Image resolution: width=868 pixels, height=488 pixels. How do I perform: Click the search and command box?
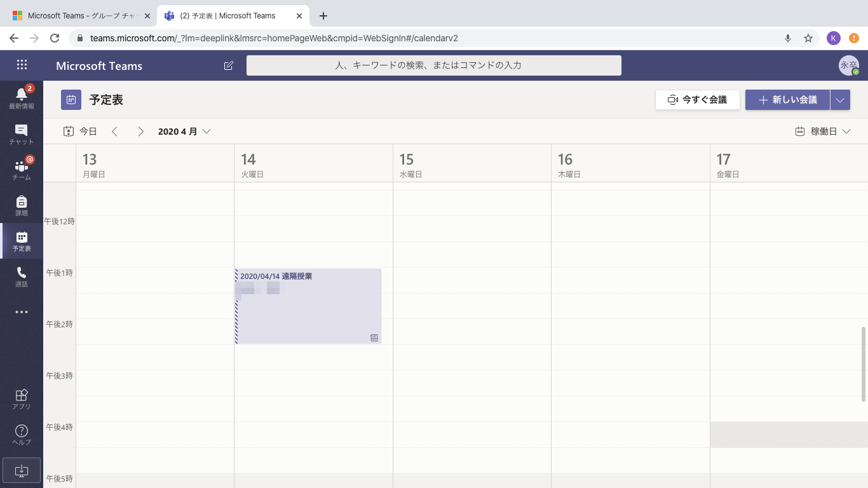pyautogui.click(x=434, y=65)
